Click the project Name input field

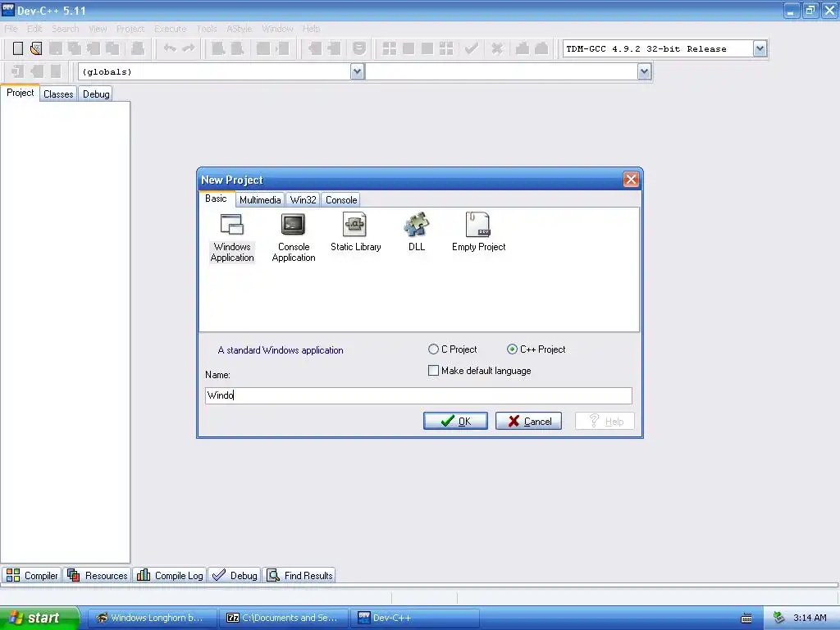coord(418,395)
